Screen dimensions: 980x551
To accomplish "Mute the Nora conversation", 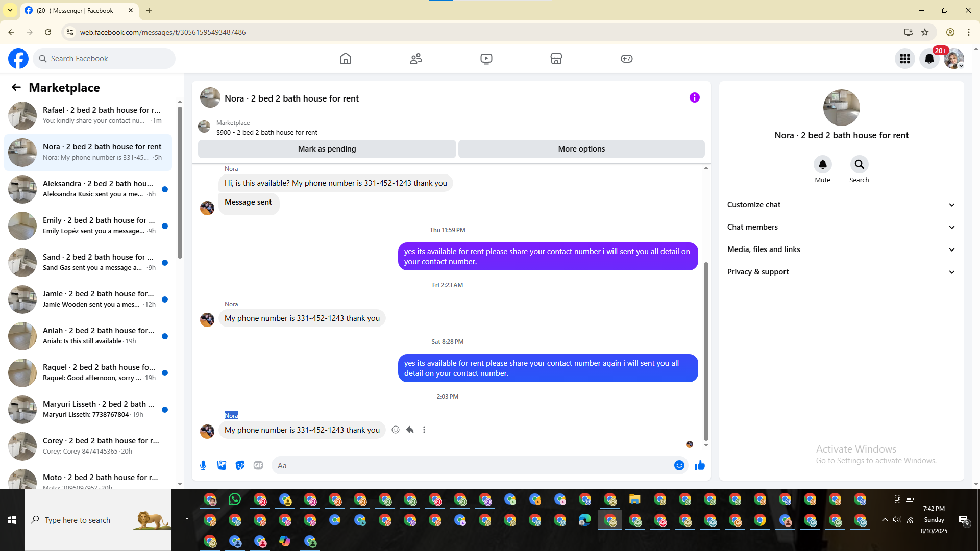I will 822,165.
